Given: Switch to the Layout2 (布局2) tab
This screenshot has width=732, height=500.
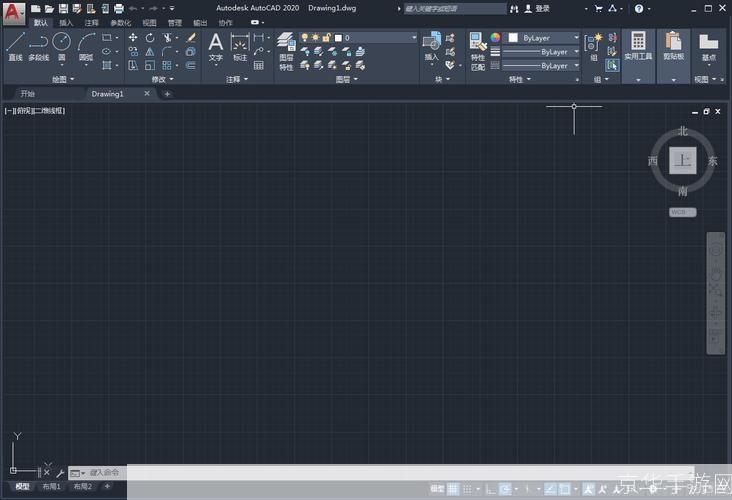Looking at the screenshot, I should 83,486.
